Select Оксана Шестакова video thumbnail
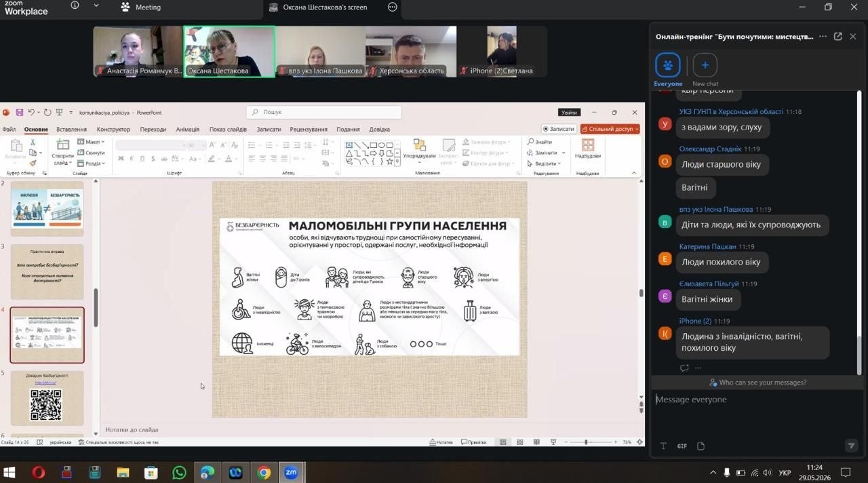Image resolution: width=868 pixels, height=483 pixels. 229,52
